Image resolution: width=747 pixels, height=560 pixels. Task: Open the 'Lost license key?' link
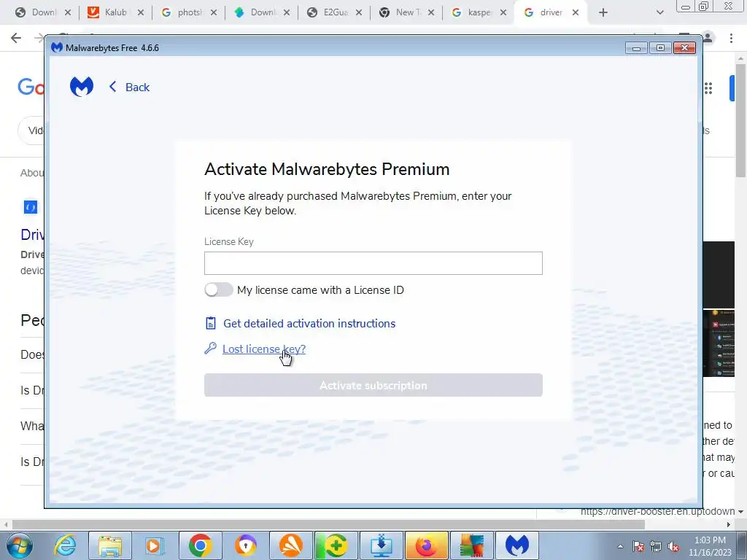[x=264, y=349]
